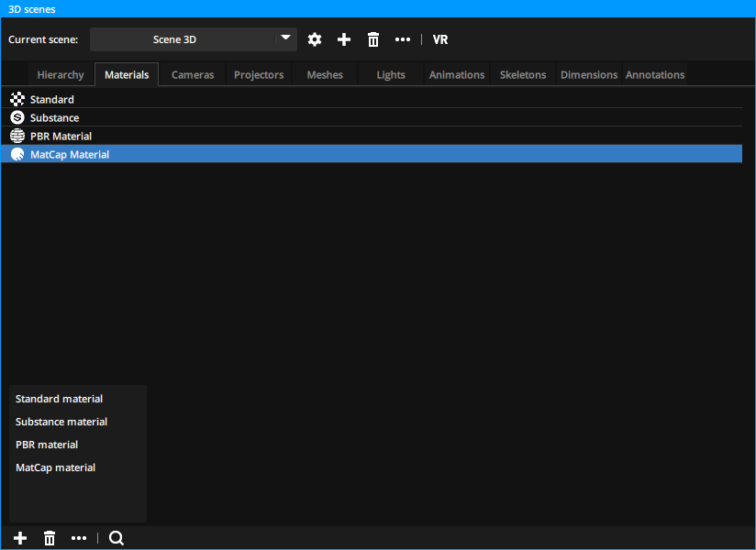Open bottom material more options ellipsis
756x550 pixels.
79,538
